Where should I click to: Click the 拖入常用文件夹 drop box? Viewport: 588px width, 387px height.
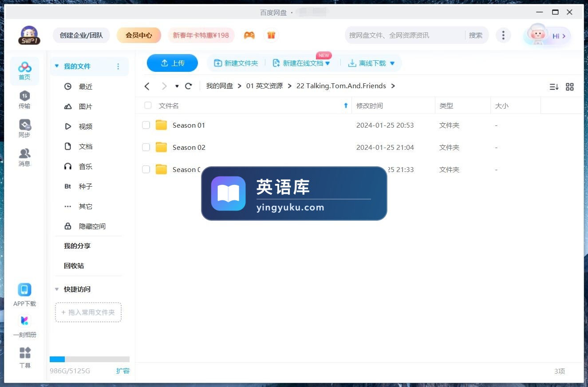tap(88, 312)
